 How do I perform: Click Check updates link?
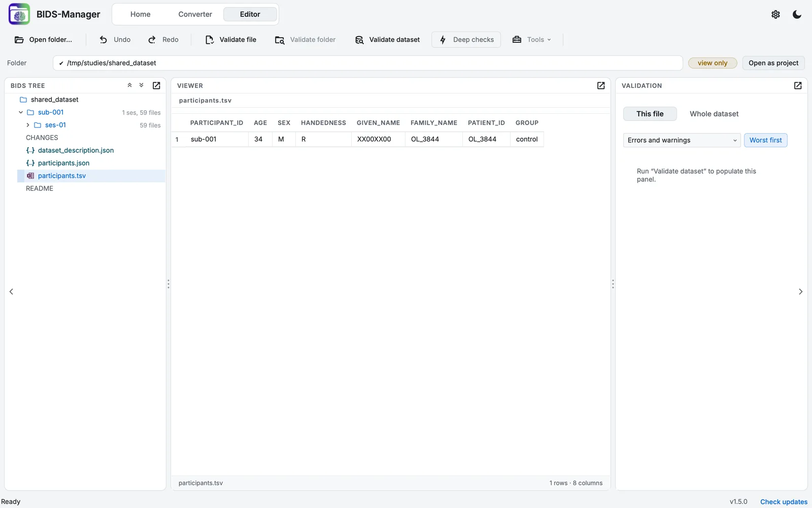coord(784,502)
